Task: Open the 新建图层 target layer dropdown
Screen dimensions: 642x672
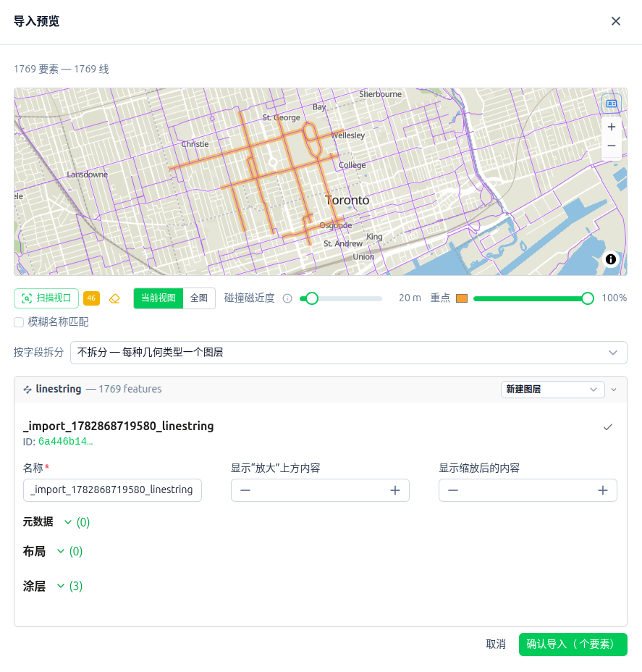Action: coord(552,390)
